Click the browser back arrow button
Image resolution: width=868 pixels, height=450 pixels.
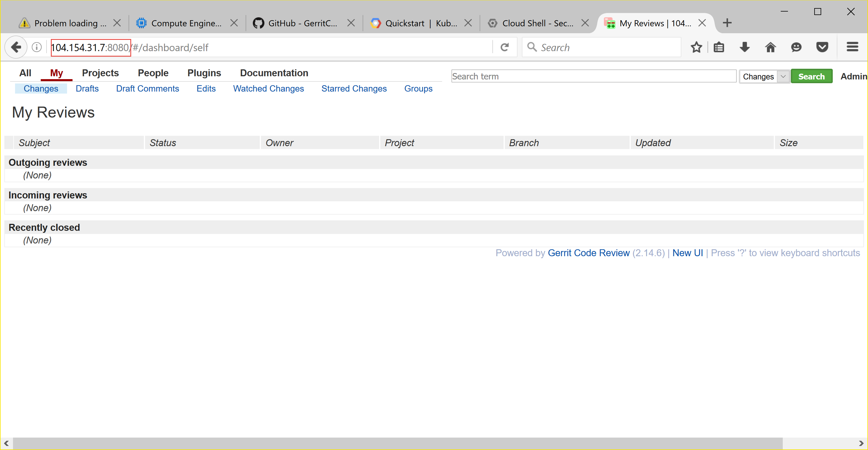[x=16, y=47]
